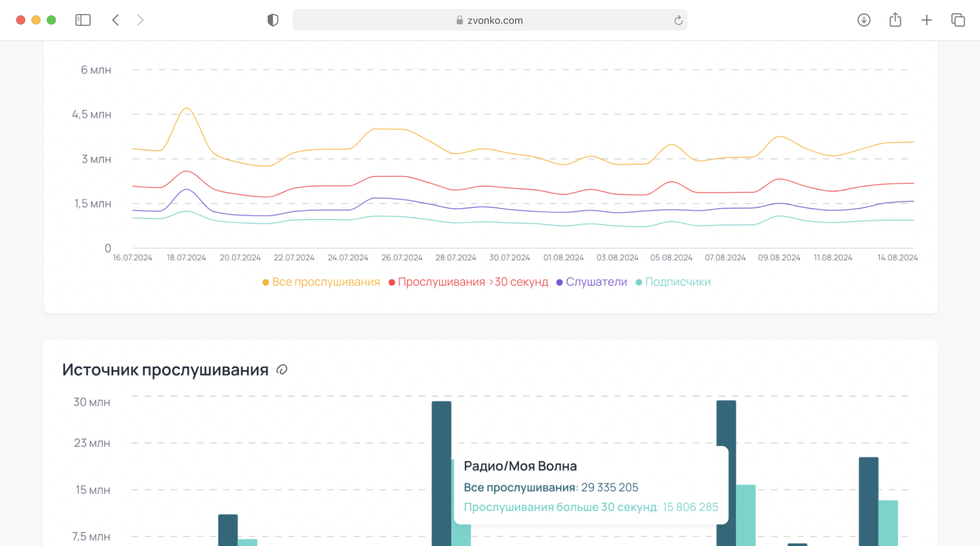
Task: Go forward to the next page
Action: [140, 20]
